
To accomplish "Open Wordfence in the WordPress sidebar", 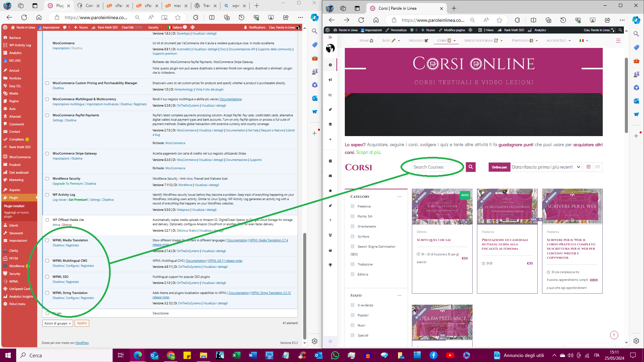I will pos(17,266).
